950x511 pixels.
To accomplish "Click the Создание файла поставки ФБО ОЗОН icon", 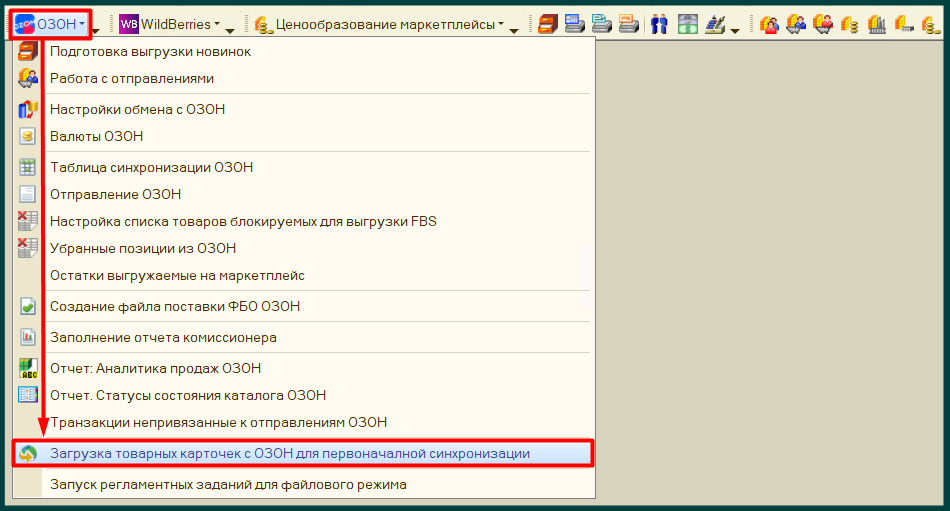I will tap(27, 306).
